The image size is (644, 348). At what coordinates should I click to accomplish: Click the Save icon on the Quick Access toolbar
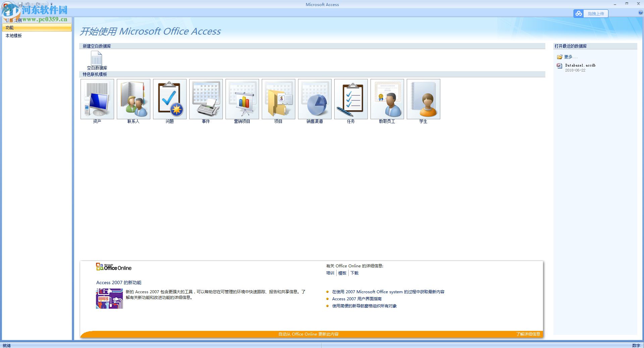tap(20, 4)
